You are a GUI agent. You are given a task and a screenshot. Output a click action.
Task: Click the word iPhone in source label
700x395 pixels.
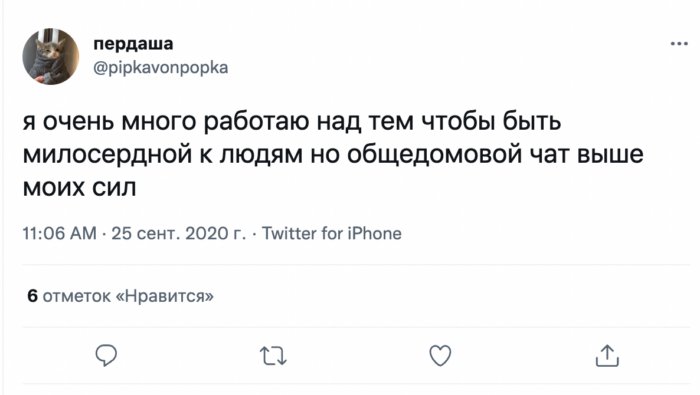point(375,233)
